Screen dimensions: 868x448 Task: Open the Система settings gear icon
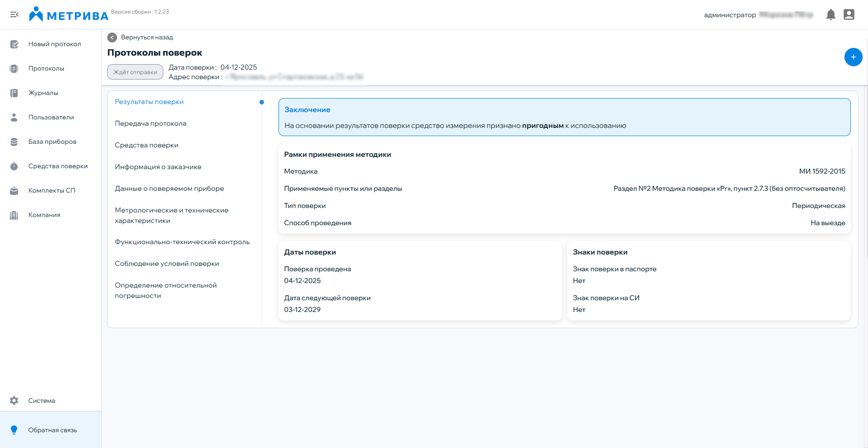tap(14, 401)
